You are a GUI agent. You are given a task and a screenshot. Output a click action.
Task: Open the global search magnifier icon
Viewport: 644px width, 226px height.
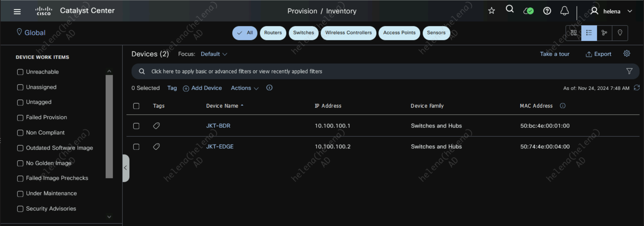point(509,10)
